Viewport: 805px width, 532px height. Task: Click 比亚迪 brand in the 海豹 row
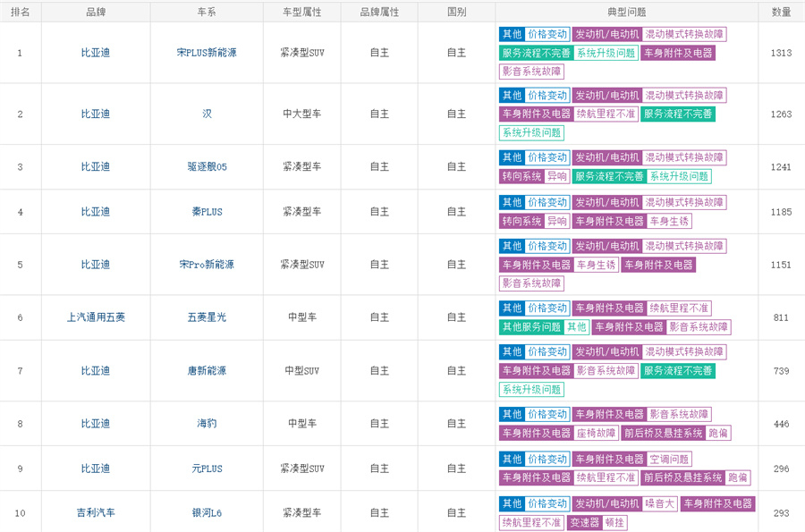[x=96, y=423]
